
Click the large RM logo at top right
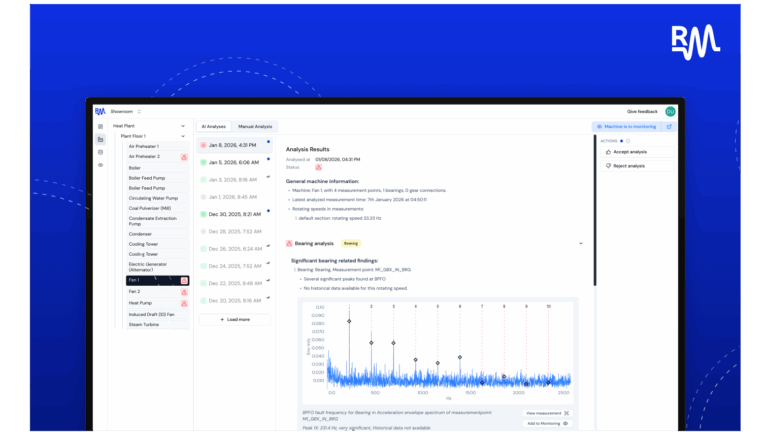pos(696,42)
